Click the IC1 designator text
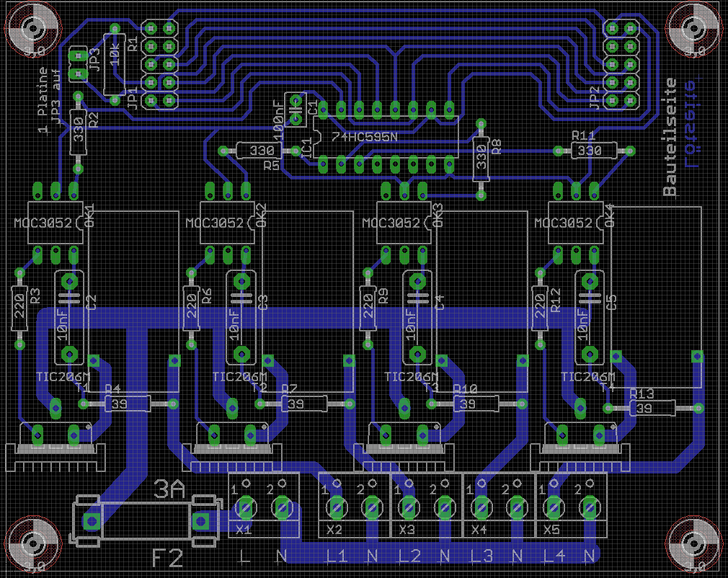 click(x=306, y=149)
